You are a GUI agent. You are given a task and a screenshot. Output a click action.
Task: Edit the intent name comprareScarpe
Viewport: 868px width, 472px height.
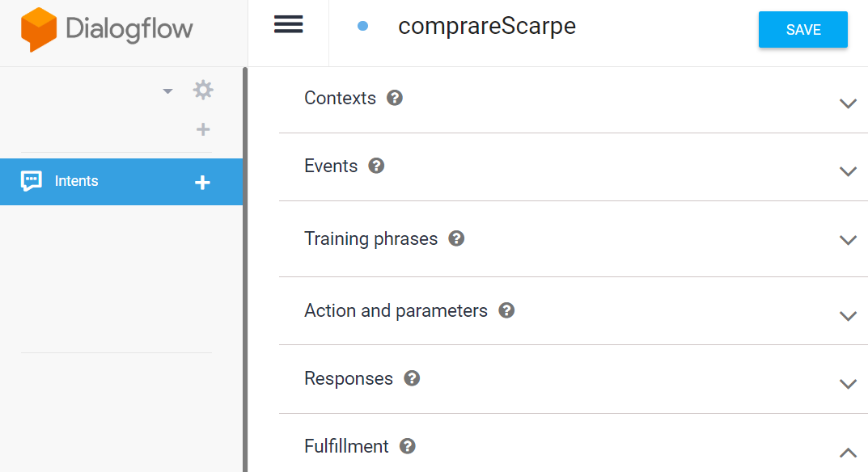(x=487, y=26)
